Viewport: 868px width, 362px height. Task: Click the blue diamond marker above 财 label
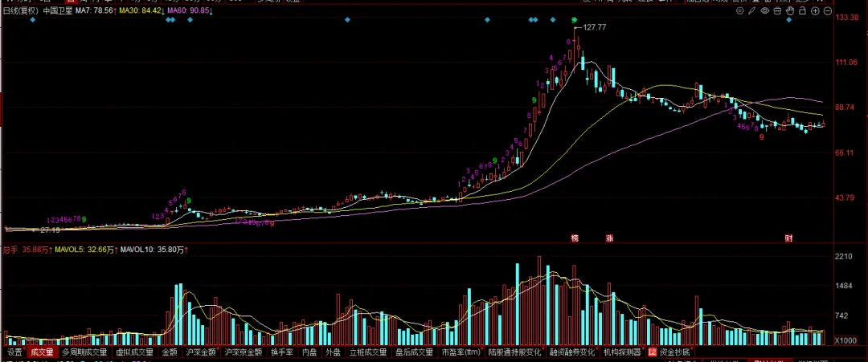[789, 20]
